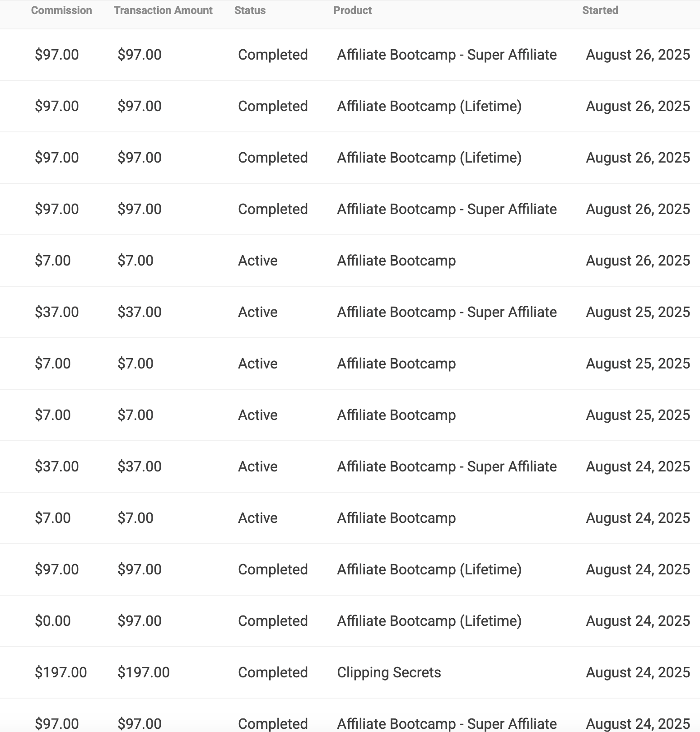
Task: Click the Completed status in Clipping Secrets row
Action: 273,672
